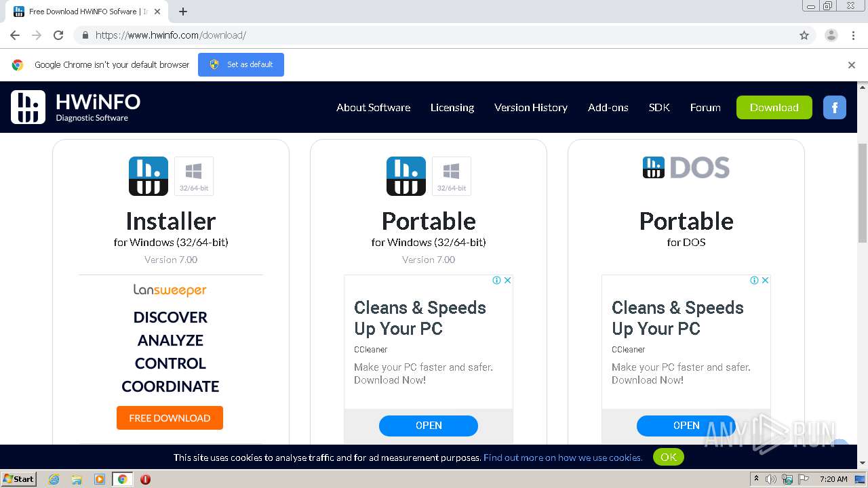Open Add-ons page
Image resolution: width=868 pixels, height=488 pixels.
pos(608,107)
